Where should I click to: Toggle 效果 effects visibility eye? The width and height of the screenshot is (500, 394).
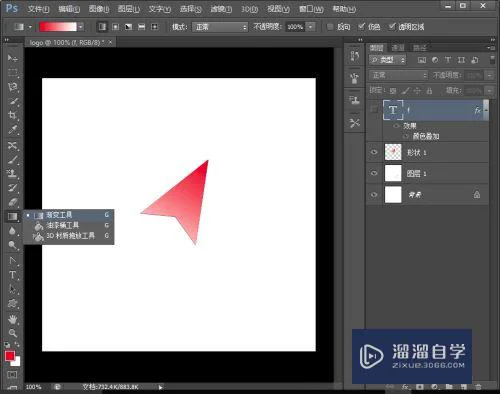click(x=396, y=126)
